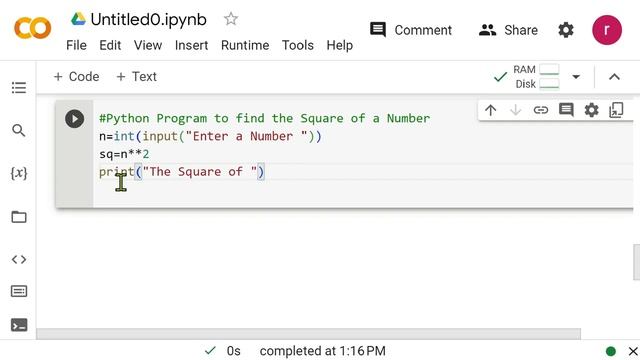Add a new Code cell

click(76, 76)
